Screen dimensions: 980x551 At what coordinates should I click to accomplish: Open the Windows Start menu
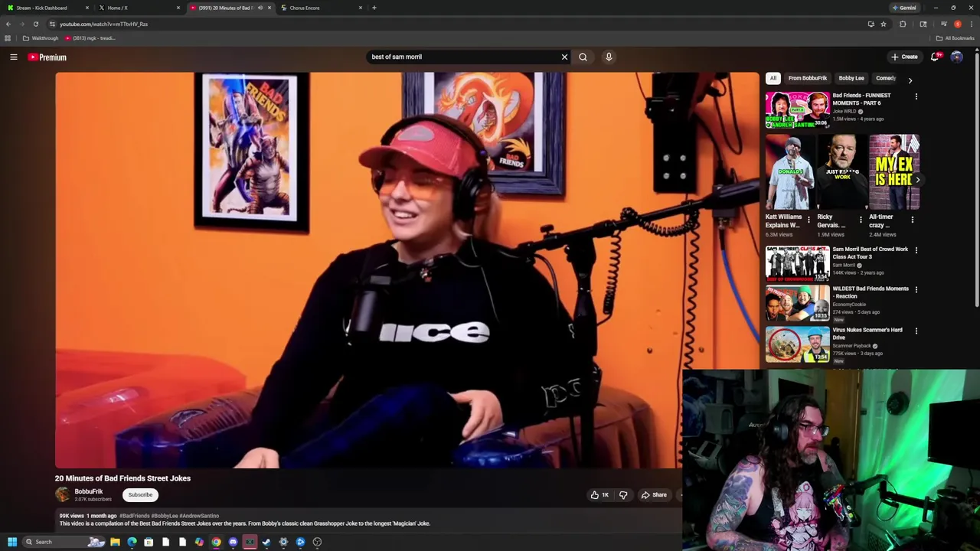click(11, 542)
